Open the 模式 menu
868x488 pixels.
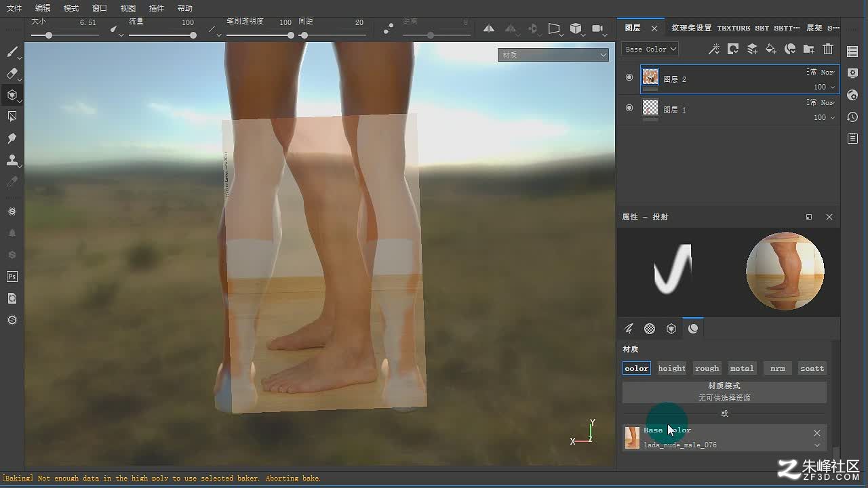tap(71, 8)
